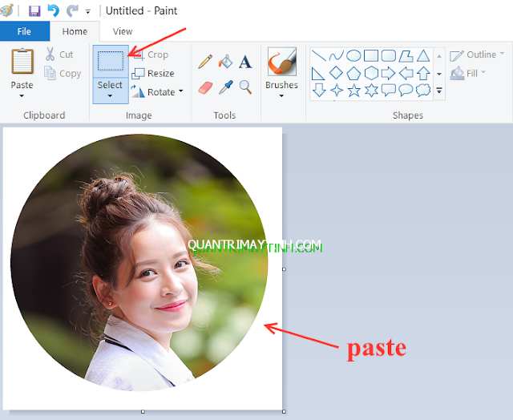Click the Undo arrow icon
513x420 pixels.
(54, 11)
